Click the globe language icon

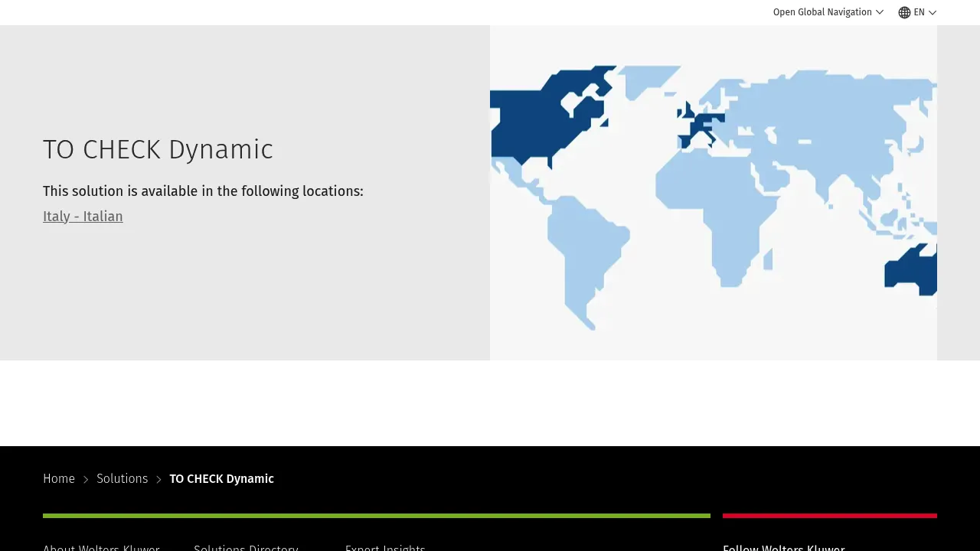tap(904, 12)
